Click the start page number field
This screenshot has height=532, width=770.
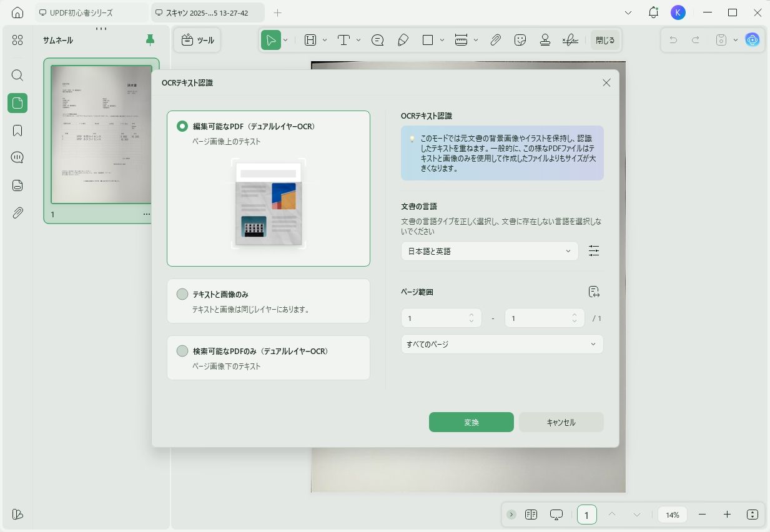[442, 318]
